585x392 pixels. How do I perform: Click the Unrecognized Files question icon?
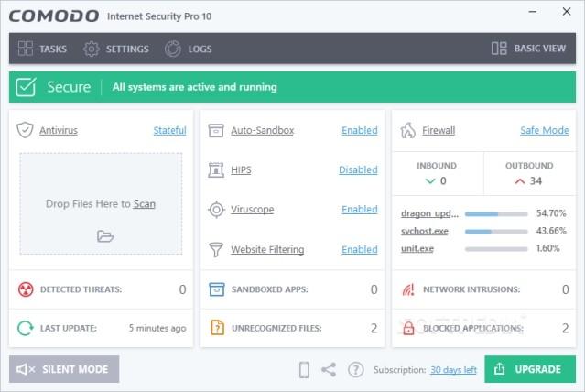pyautogui.click(x=218, y=328)
